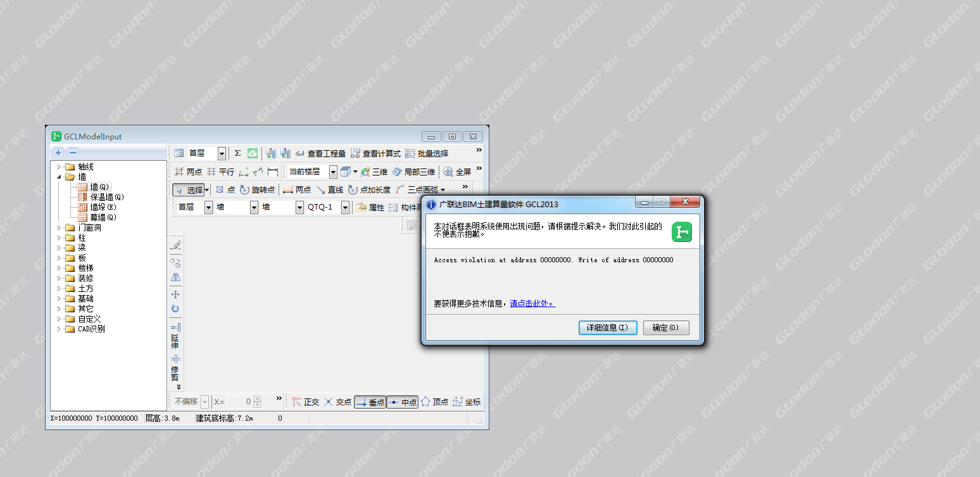Click the first copy-to-floor icon after Sigma group
Screen dimensions: 980x477
tap(272, 153)
